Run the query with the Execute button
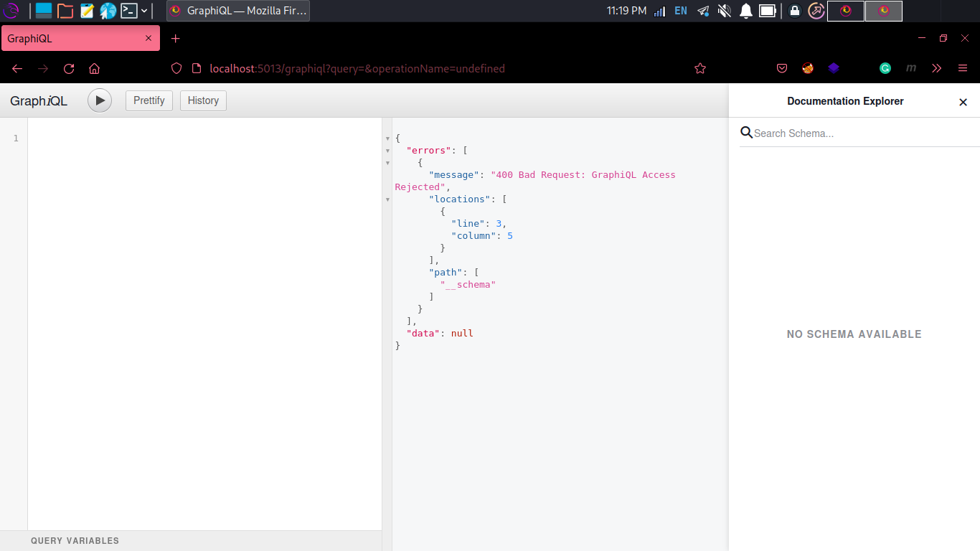 click(x=100, y=100)
